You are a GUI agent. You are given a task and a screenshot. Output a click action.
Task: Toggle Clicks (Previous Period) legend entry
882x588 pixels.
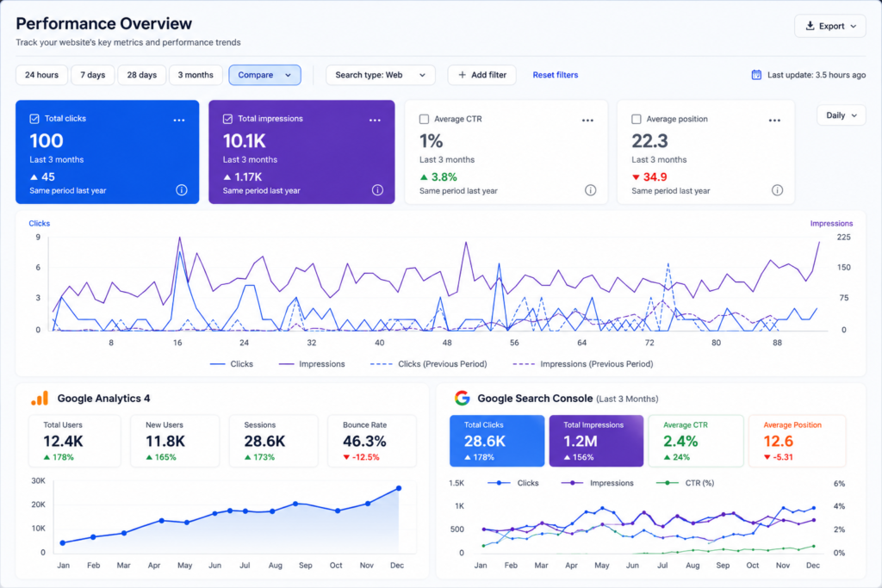[429, 364]
